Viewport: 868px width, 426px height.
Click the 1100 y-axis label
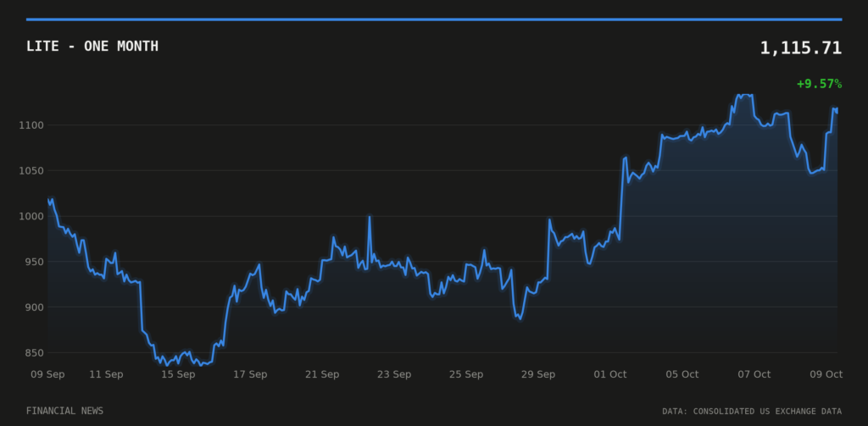[33, 125]
